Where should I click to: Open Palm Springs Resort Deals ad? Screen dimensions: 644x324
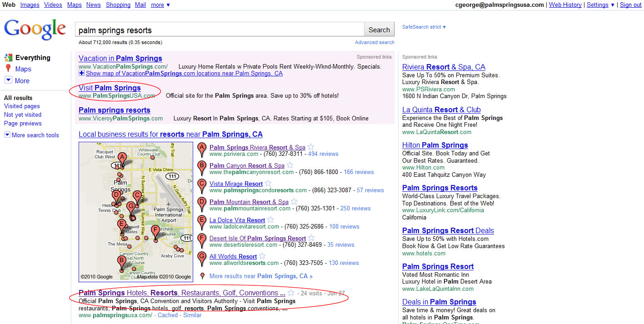(x=448, y=230)
